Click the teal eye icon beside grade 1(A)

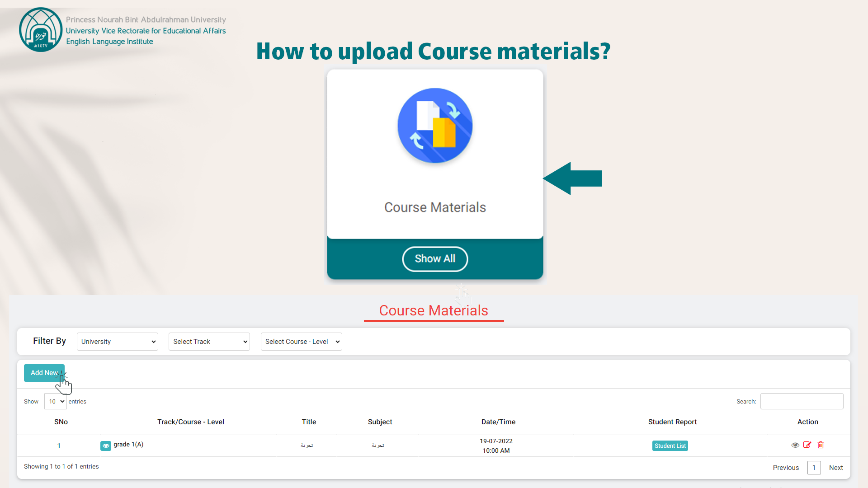point(105,446)
